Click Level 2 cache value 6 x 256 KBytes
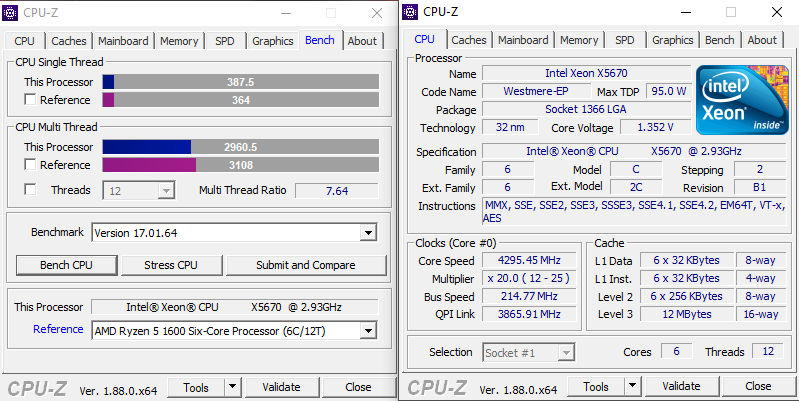 687,296
